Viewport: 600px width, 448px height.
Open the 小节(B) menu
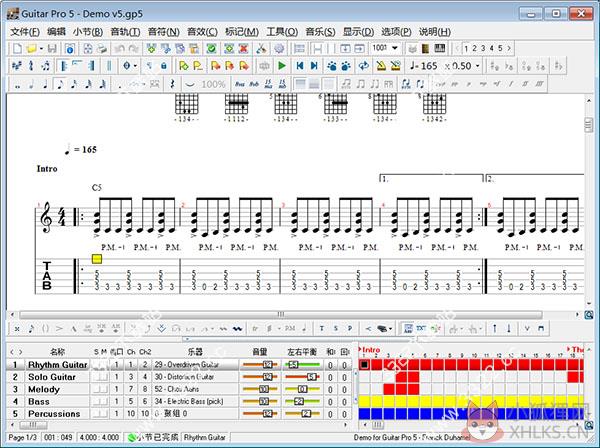88,32
